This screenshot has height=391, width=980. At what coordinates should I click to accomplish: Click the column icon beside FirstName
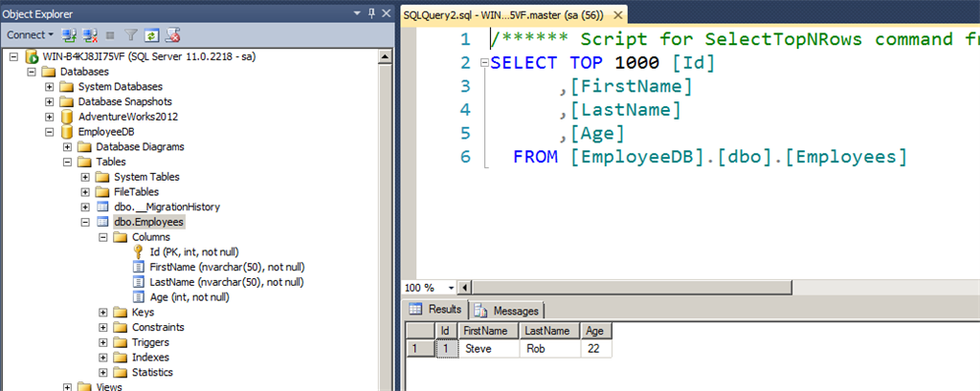(139, 268)
